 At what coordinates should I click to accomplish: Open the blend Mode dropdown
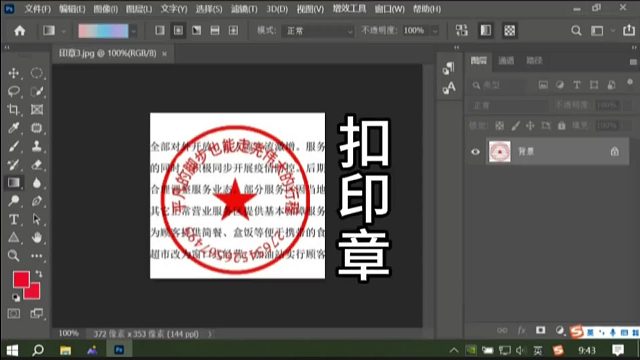click(x=318, y=31)
